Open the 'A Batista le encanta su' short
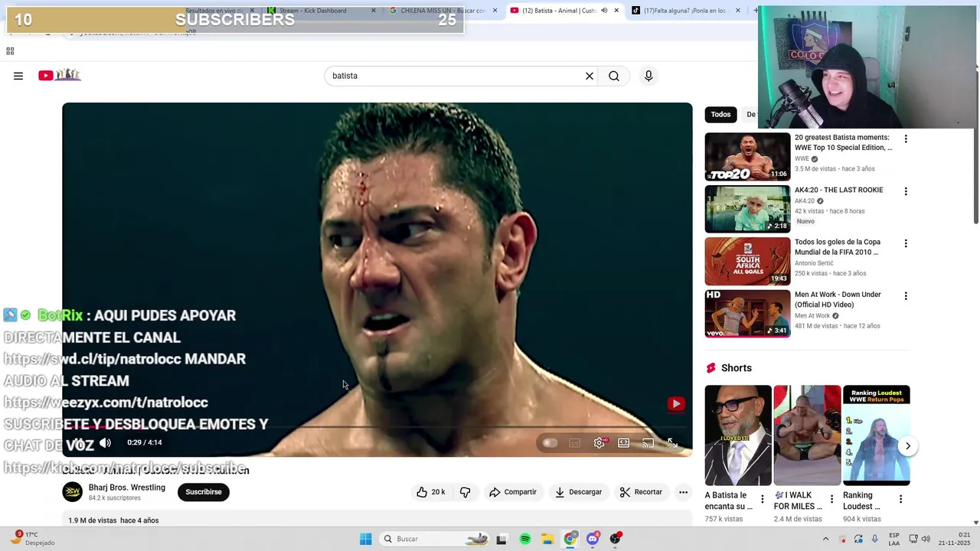 (x=738, y=435)
